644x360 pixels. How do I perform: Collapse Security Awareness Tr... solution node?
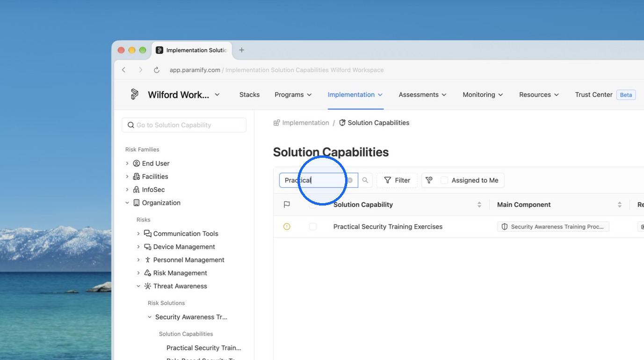click(x=150, y=317)
